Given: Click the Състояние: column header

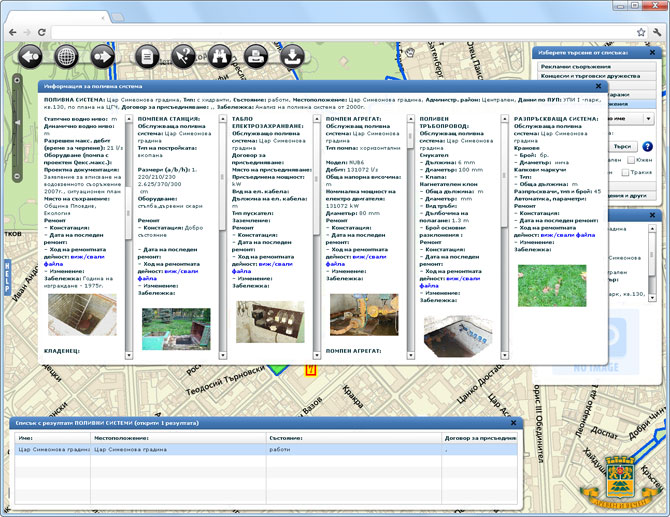Looking at the screenshot, I should point(353,438).
